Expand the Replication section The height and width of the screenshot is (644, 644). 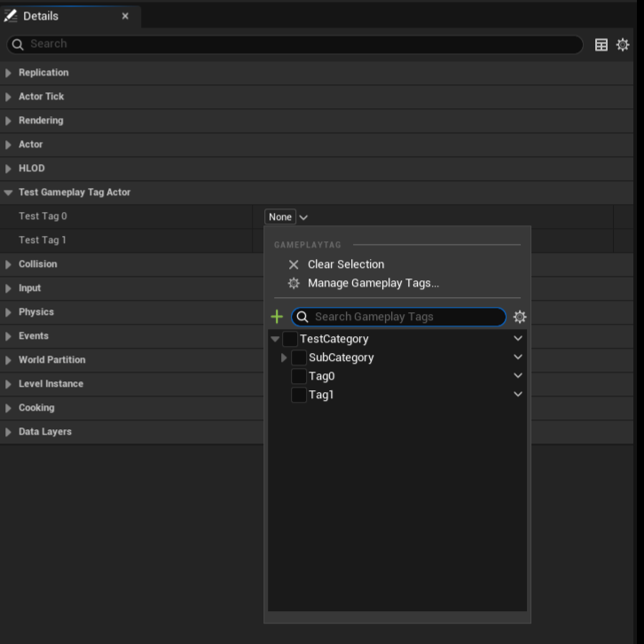[x=8, y=73]
